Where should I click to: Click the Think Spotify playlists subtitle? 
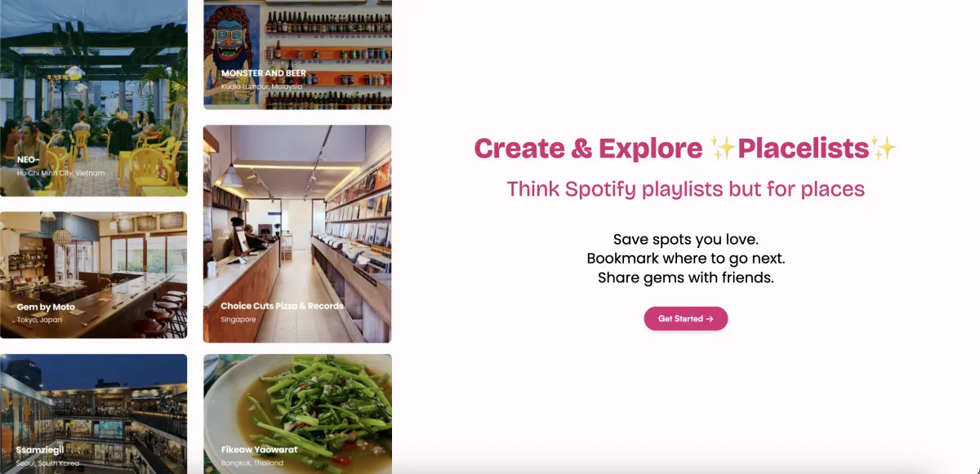pos(685,189)
